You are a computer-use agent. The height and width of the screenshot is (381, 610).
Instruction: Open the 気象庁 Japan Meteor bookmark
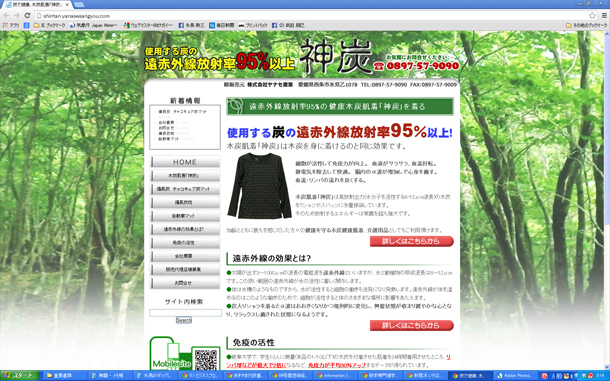(93, 25)
